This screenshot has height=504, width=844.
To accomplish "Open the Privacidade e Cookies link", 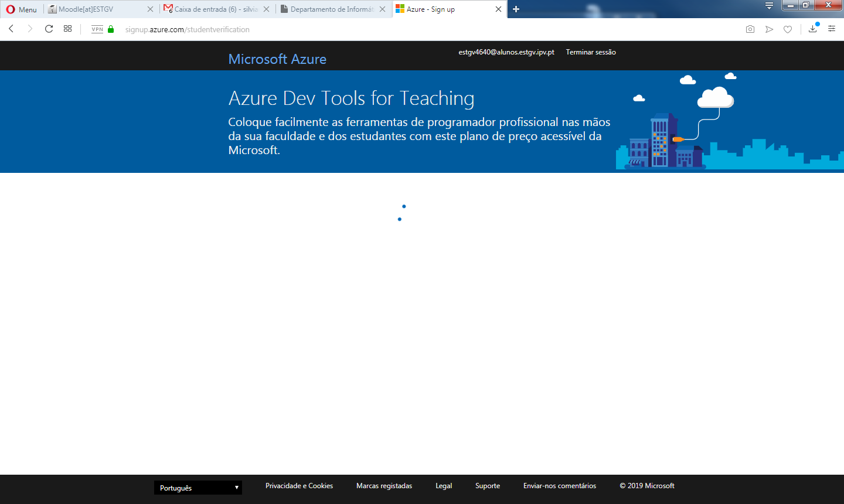I will pos(299,486).
